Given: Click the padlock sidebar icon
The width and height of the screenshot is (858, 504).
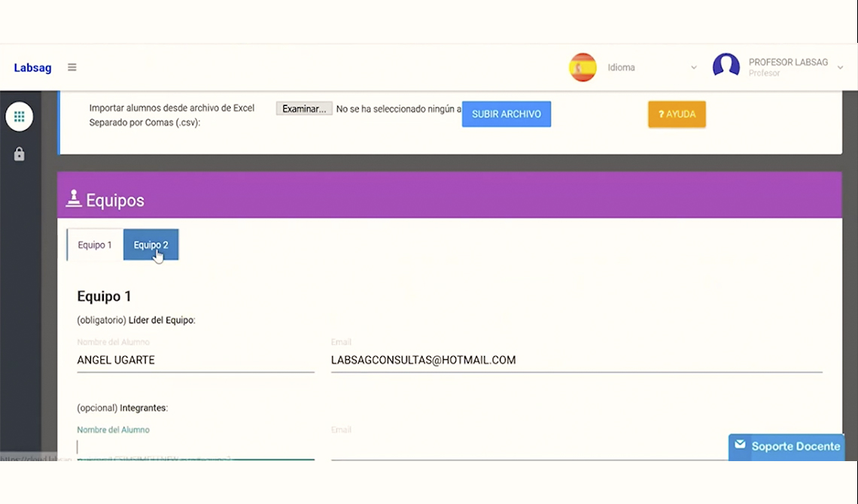Looking at the screenshot, I should click(x=19, y=154).
